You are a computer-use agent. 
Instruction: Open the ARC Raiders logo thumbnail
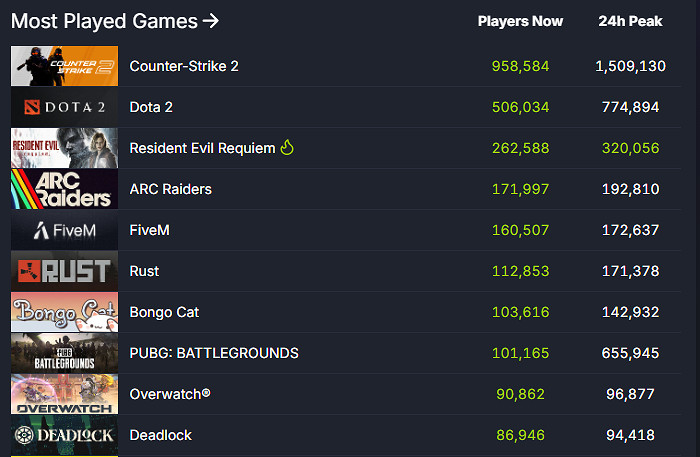click(64, 189)
